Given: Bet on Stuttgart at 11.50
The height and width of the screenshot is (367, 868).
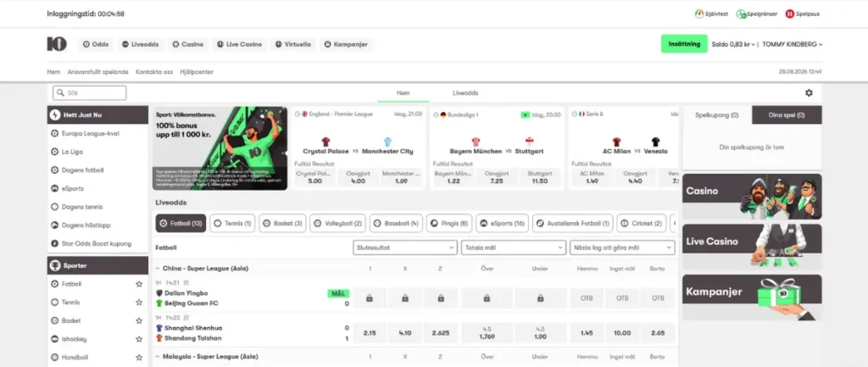Looking at the screenshot, I should [x=540, y=177].
